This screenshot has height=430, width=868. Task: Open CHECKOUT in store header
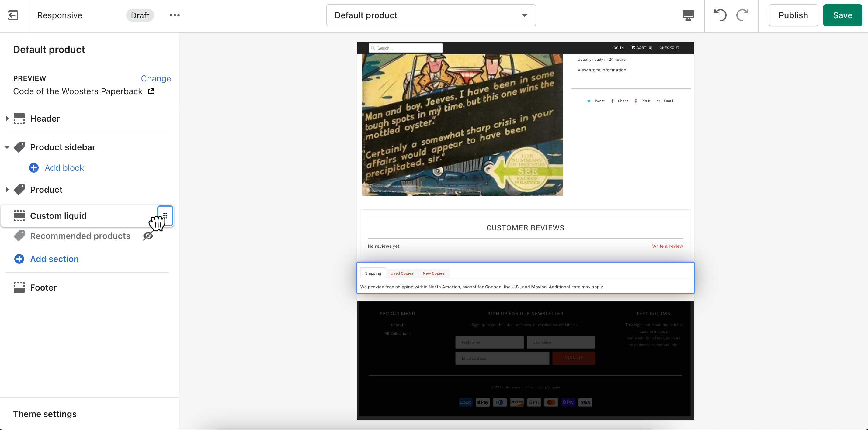tap(669, 48)
